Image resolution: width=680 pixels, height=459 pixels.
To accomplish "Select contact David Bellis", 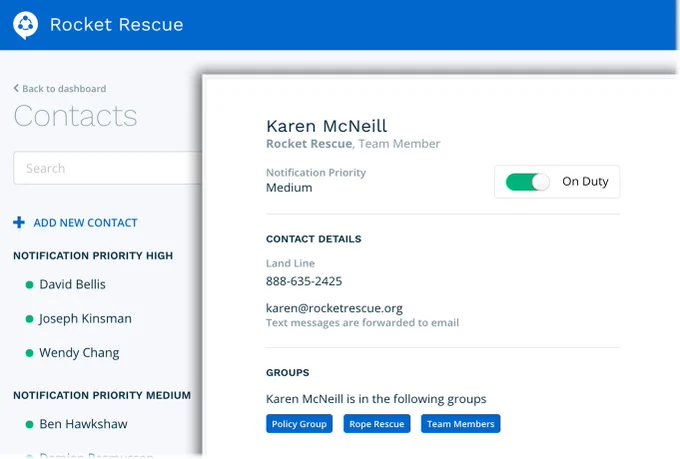I will coord(72,284).
